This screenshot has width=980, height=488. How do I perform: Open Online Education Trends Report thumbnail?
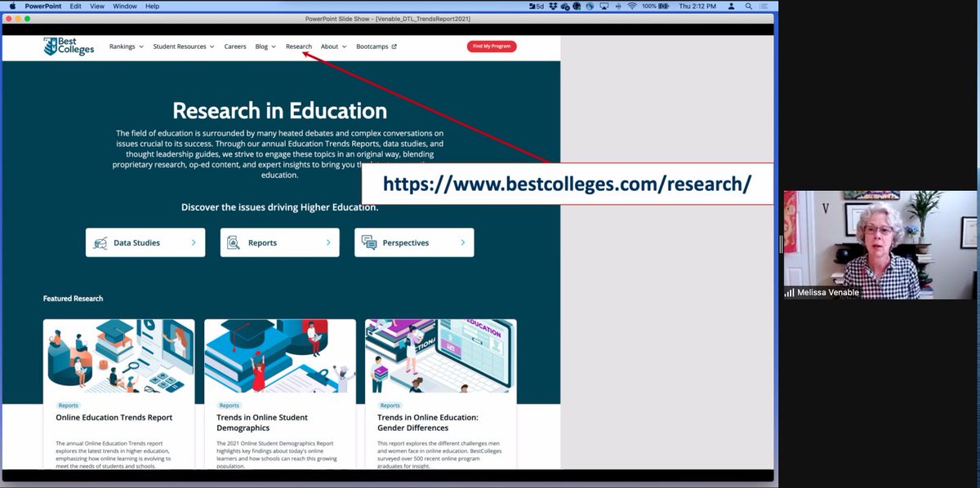point(119,356)
